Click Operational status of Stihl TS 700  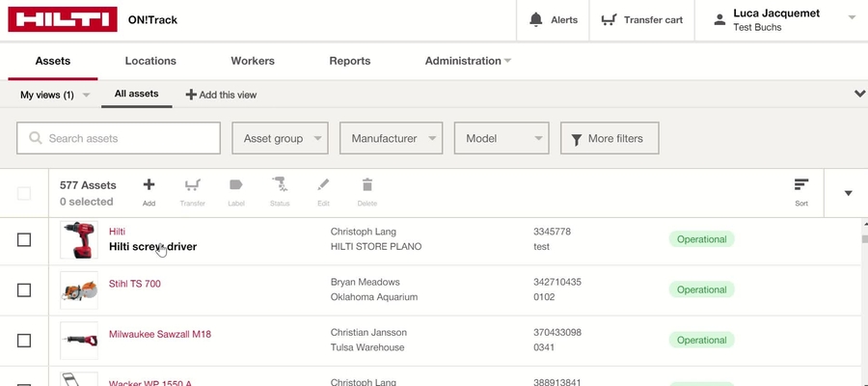701,289
